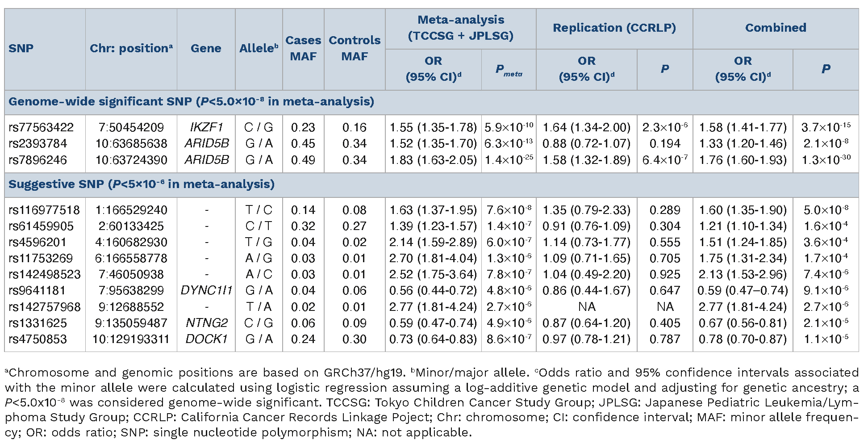Image resolution: width=868 pixels, height=444 pixels.
Task: Click the SNP column header
Action: [21, 49]
